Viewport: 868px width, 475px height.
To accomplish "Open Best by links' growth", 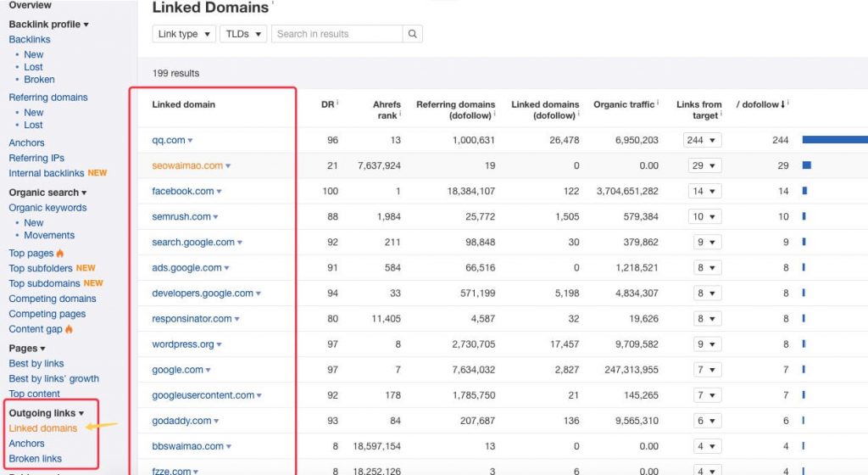I will coord(53,378).
